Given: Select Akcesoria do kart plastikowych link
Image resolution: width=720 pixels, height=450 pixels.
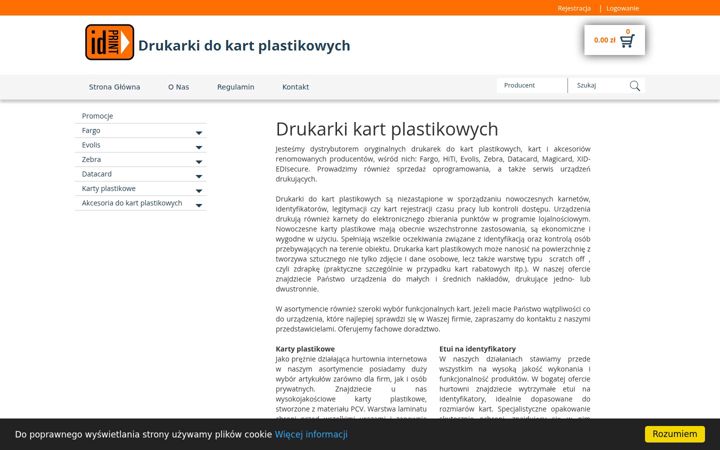Looking at the screenshot, I should tap(132, 203).
